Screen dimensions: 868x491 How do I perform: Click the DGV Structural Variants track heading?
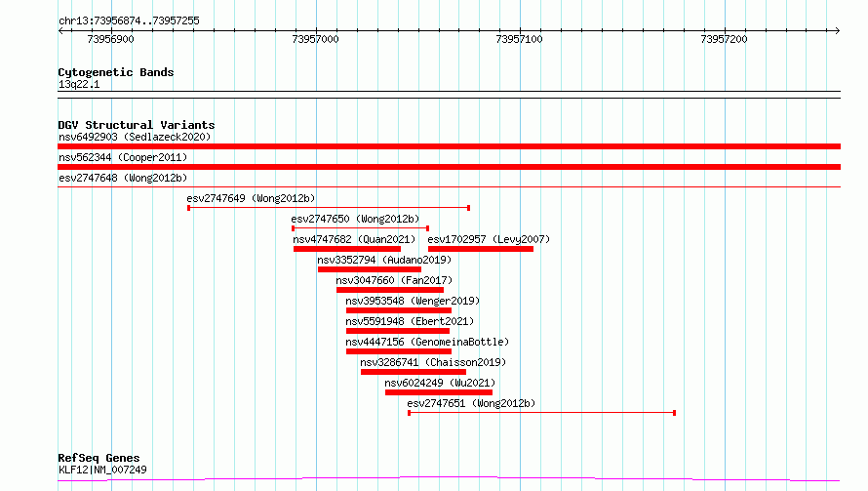coord(137,125)
